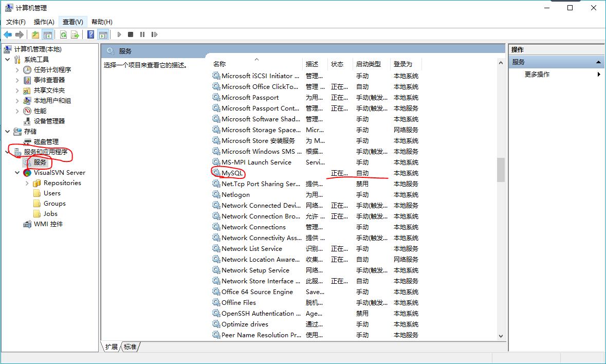The height and width of the screenshot is (364, 606).
Task: Open 更多操作 submenu in actions pane
Action: (557, 74)
